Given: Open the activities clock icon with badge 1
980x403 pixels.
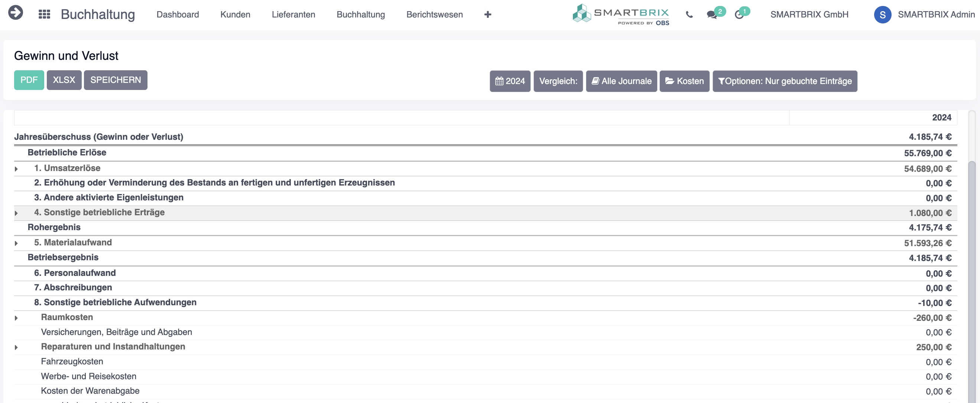Looking at the screenshot, I should coord(739,15).
